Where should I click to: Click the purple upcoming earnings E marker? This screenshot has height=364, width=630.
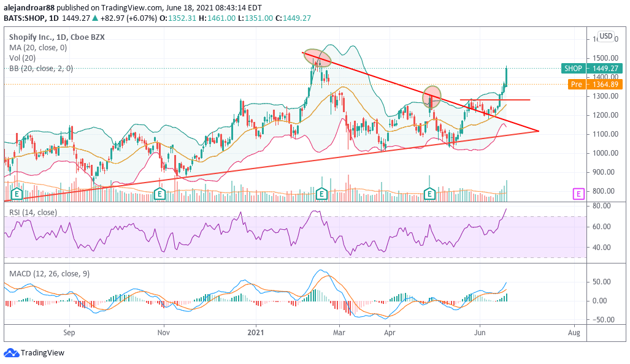pos(578,194)
